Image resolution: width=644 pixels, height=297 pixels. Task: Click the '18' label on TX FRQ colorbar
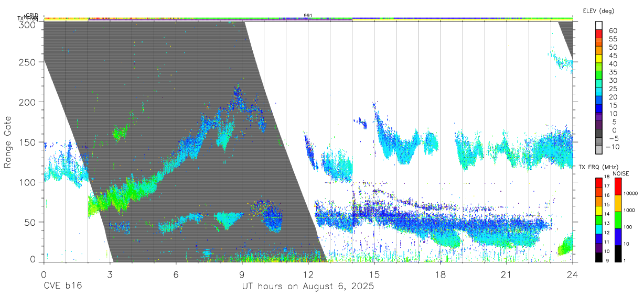(x=607, y=178)
